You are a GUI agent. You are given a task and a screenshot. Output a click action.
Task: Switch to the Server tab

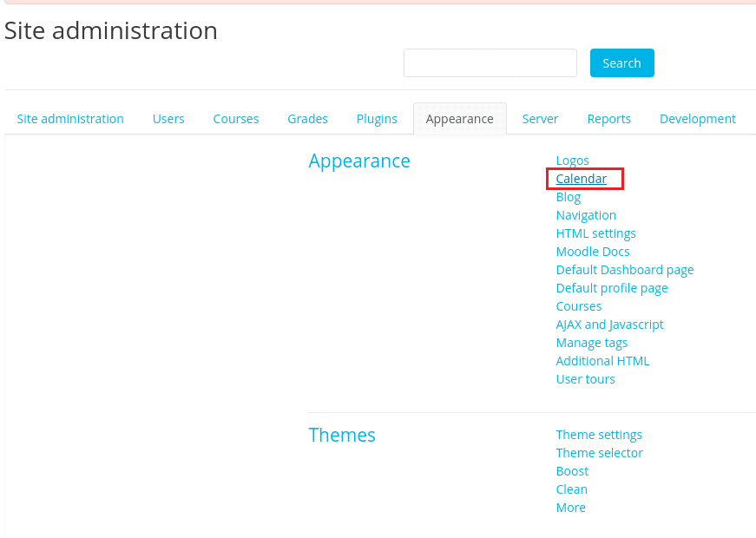pos(540,119)
